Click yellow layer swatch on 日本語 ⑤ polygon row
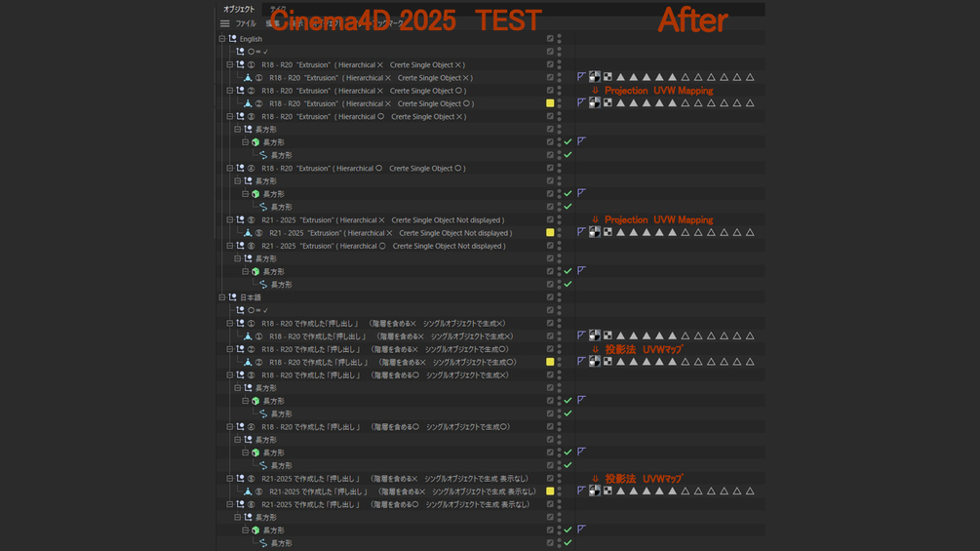 550,492
